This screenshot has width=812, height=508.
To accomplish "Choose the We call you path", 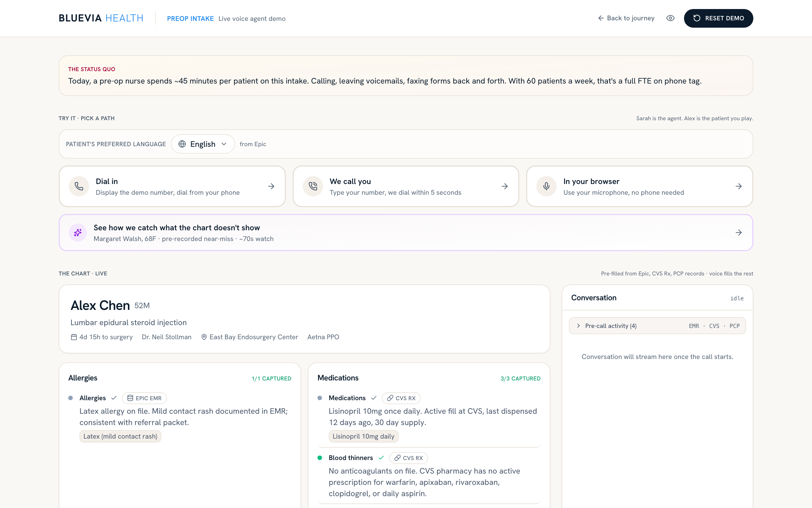I will point(406,186).
